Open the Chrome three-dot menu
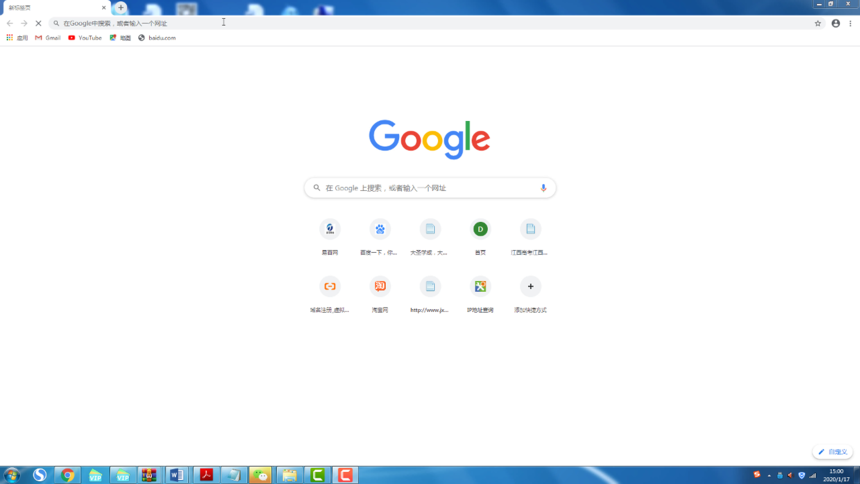The width and height of the screenshot is (860, 484). click(850, 23)
